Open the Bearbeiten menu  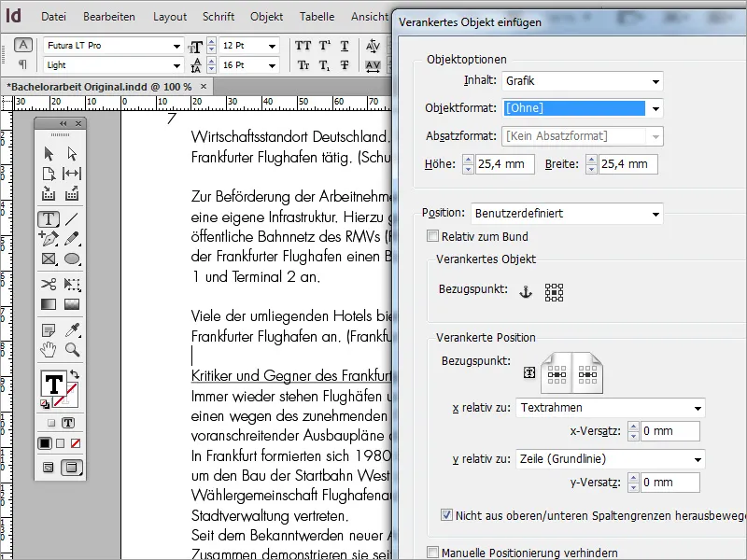pos(109,17)
